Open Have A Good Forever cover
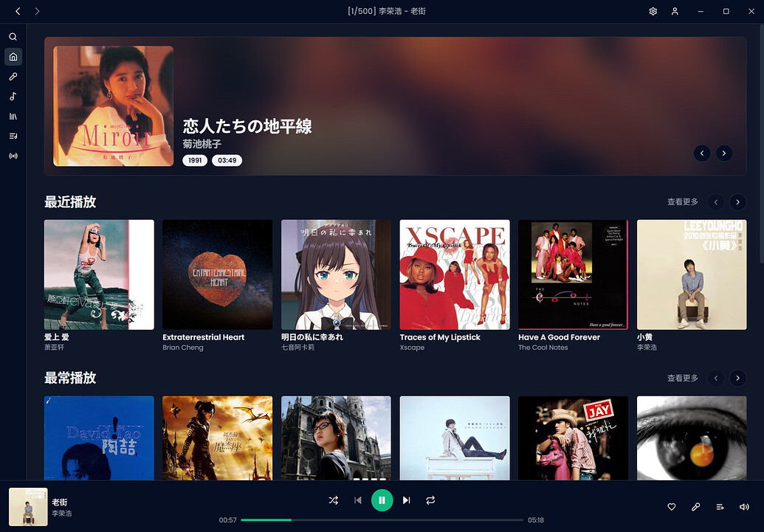Viewport: 764px width, 532px height. point(573,274)
